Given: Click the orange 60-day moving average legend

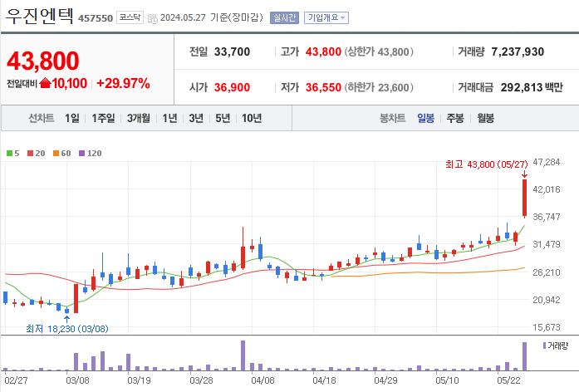Looking at the screenshot, I should click(61, 153).
